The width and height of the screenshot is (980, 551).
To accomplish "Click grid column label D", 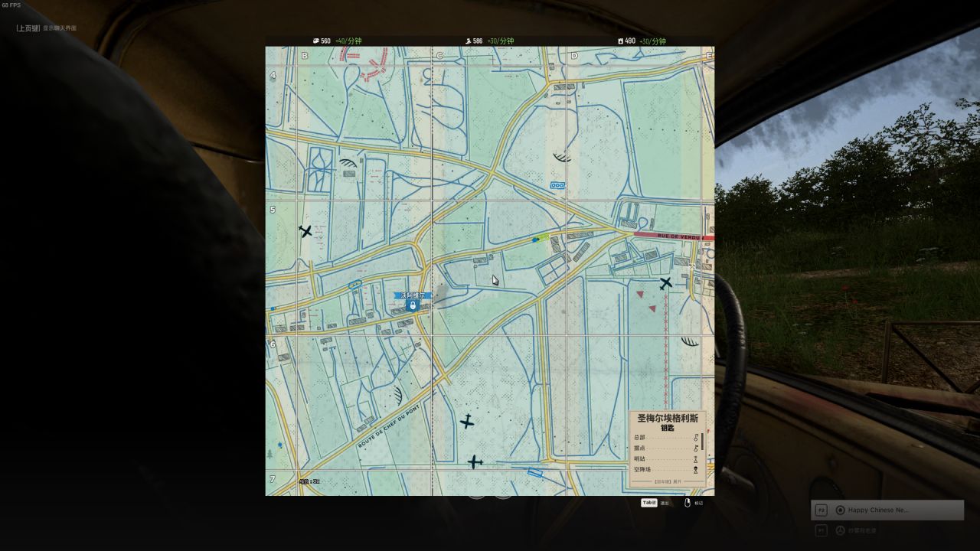I will (574, 55).
